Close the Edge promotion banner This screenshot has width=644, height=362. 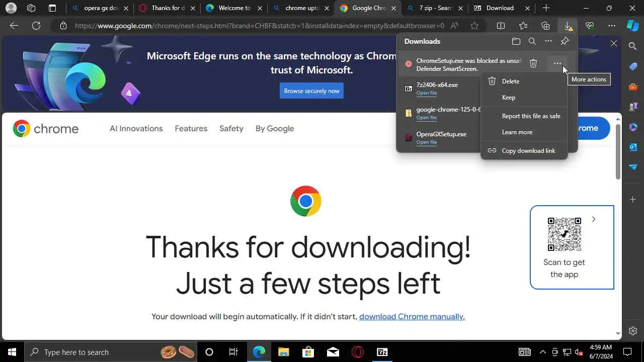(614, 44)
